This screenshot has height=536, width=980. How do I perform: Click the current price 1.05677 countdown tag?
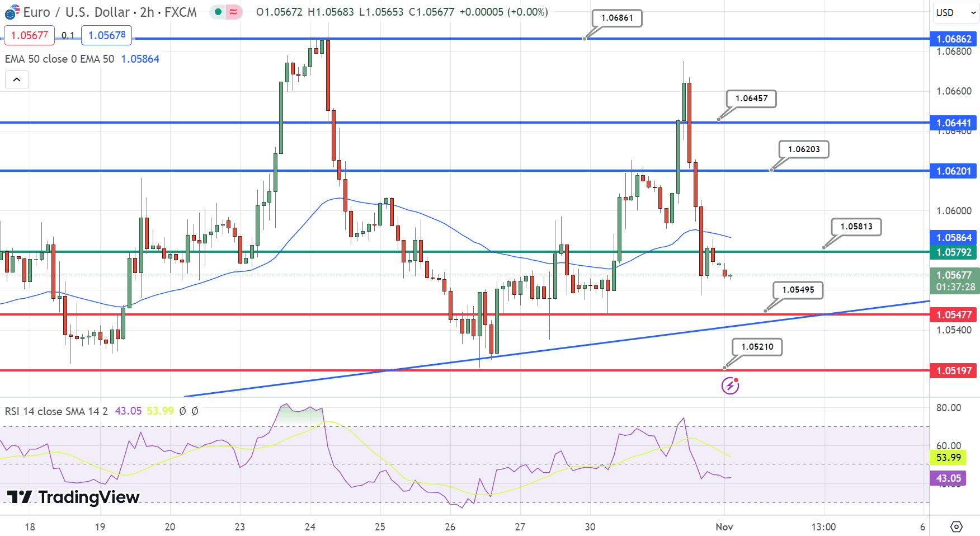tap(955, 281)
